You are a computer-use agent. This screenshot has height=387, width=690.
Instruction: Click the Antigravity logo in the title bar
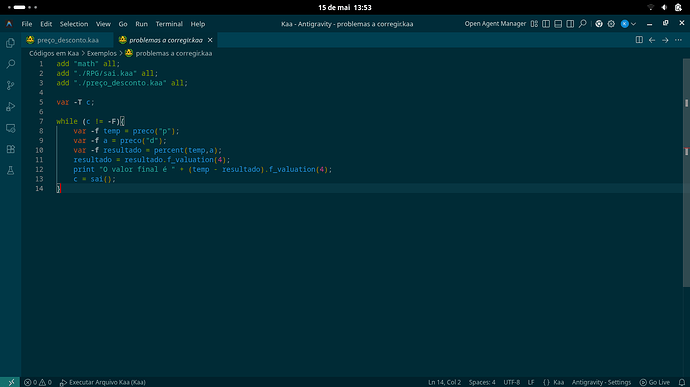pos(9,24)
